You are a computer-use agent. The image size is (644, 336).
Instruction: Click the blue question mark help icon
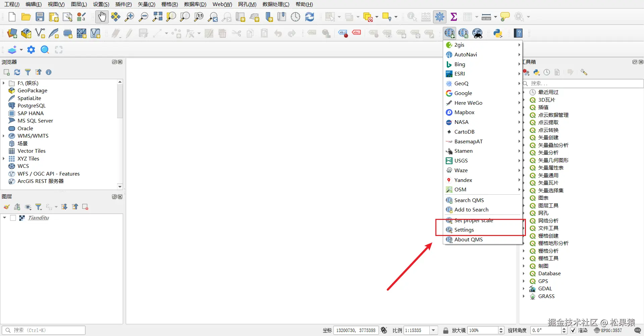519,33
